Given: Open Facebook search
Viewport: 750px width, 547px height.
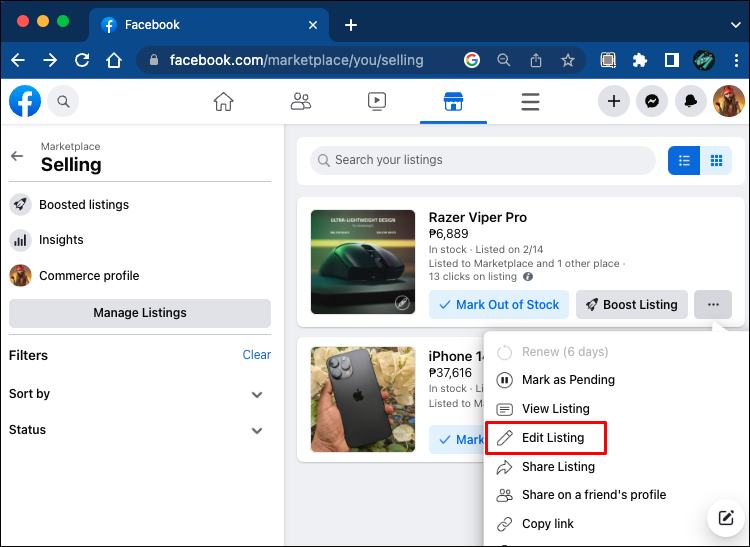Looking at the screenshot, I should point(63,101).
